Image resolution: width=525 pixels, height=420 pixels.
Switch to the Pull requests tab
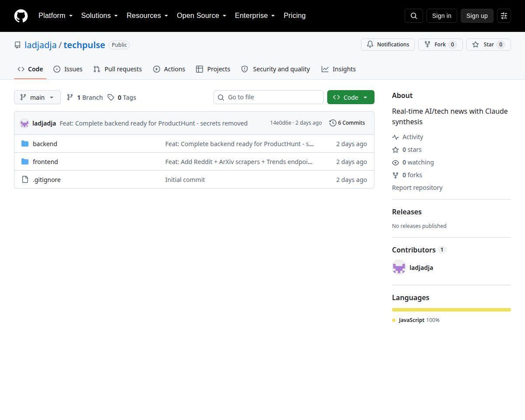(x=118, y=69)
